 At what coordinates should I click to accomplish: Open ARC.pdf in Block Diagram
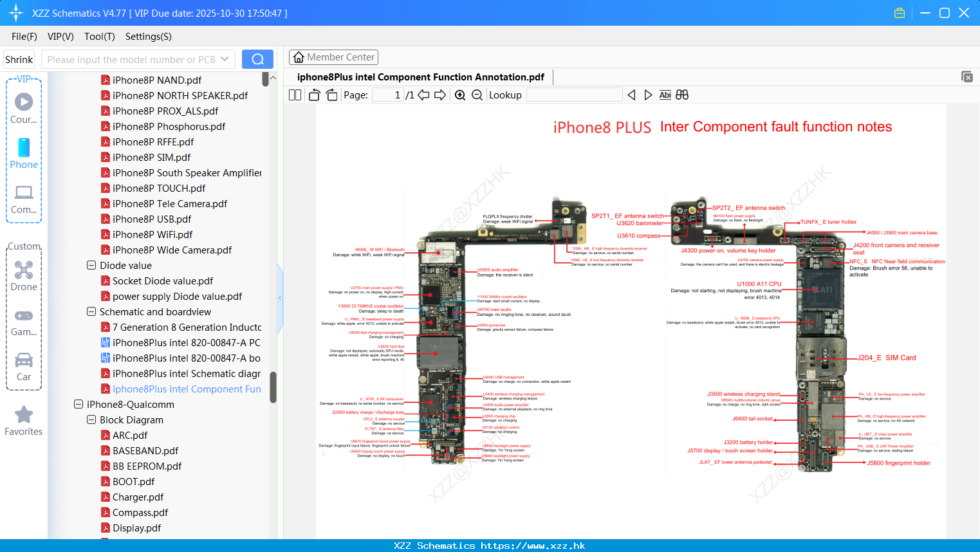[129, 435]
